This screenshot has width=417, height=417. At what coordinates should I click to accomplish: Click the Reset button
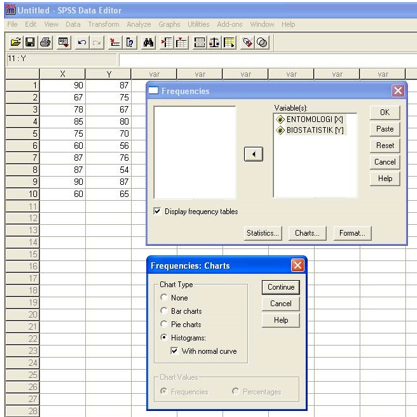click(x=385, y=145)
